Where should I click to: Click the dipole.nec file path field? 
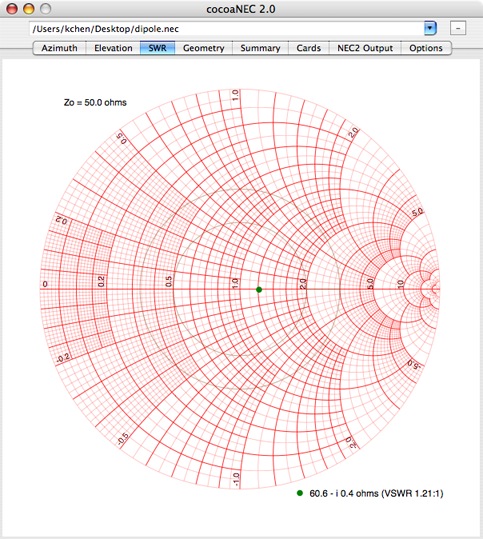pos(227,29)
